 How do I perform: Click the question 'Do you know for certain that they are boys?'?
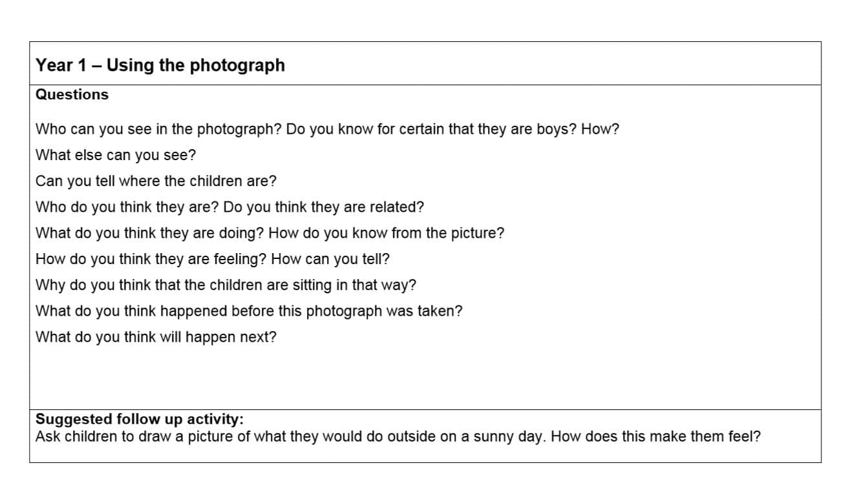432,129
